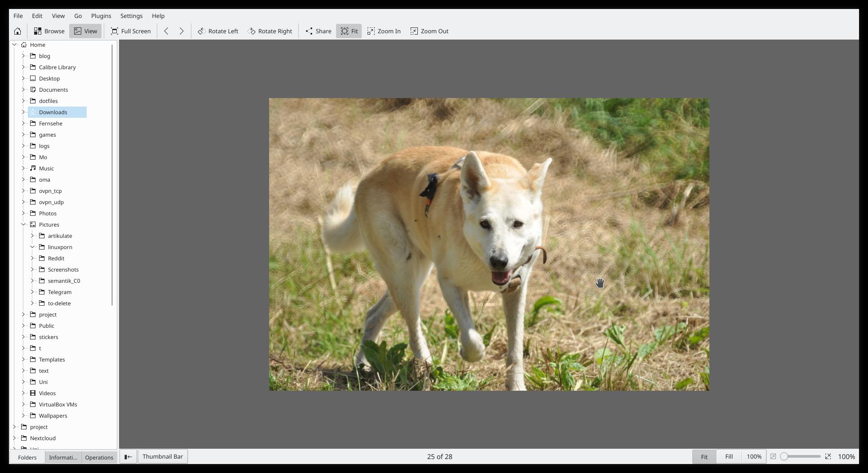
Task: Collapse the Home tree node
Action: click(x=14, y=45)
